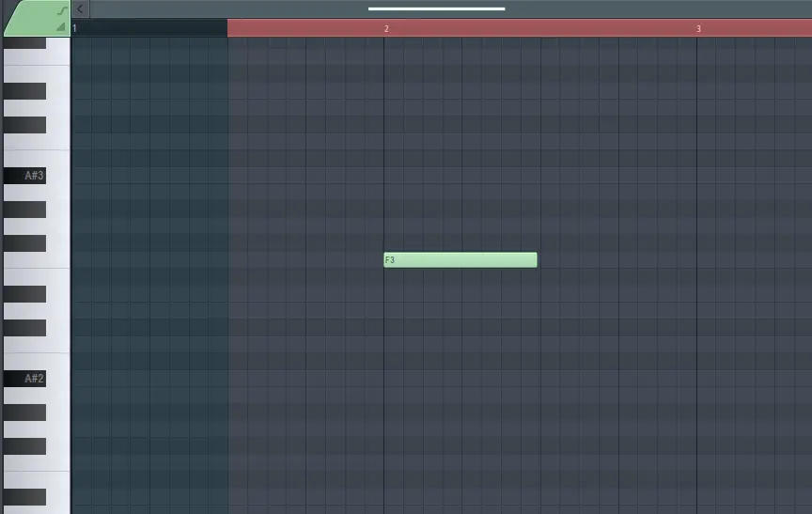This screenshot has width=812, height=514.
Task: Play the D#3 black piano key
Action: [24, 294]
